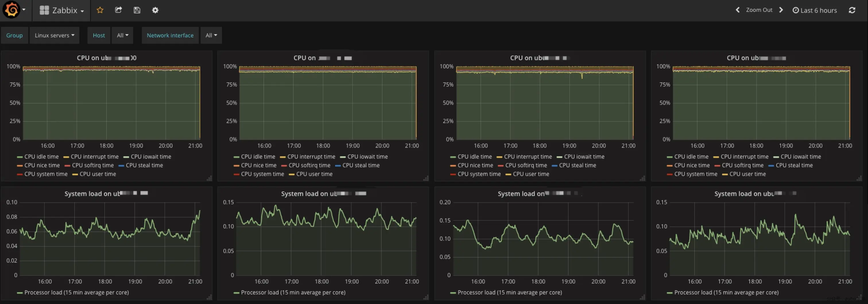This screenshot has width=868, height=304.
Task: Click resize handle of third CPU panel
Action: pos(643,178)
